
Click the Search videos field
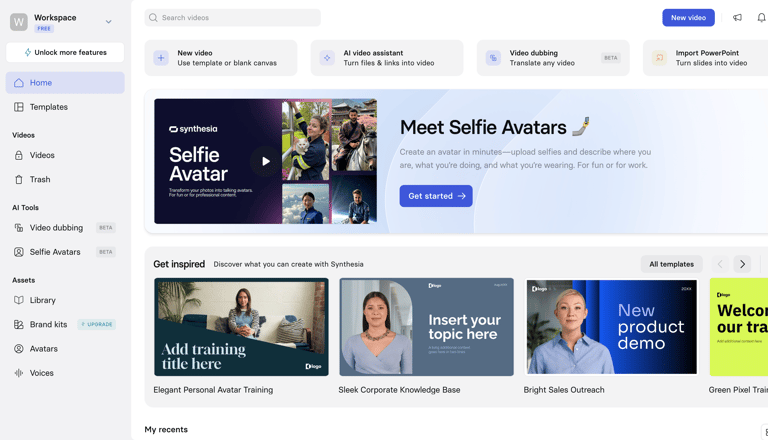[x=233, y=18]
